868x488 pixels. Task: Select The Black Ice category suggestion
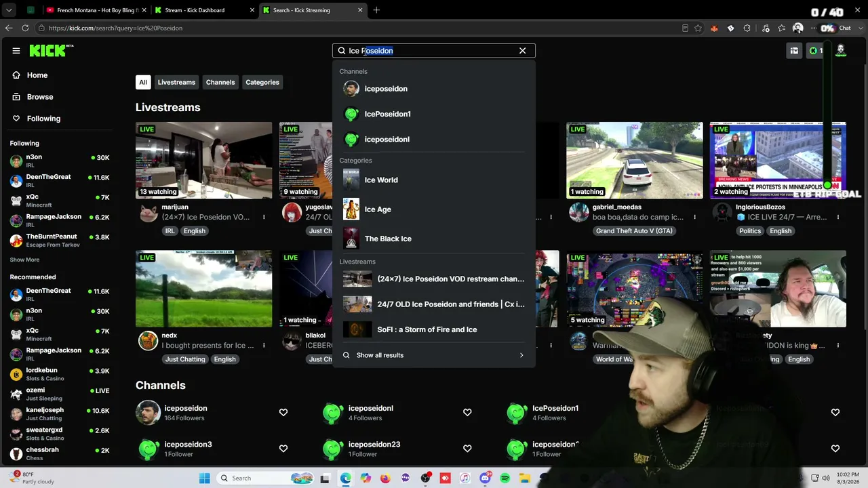[434, 239]
